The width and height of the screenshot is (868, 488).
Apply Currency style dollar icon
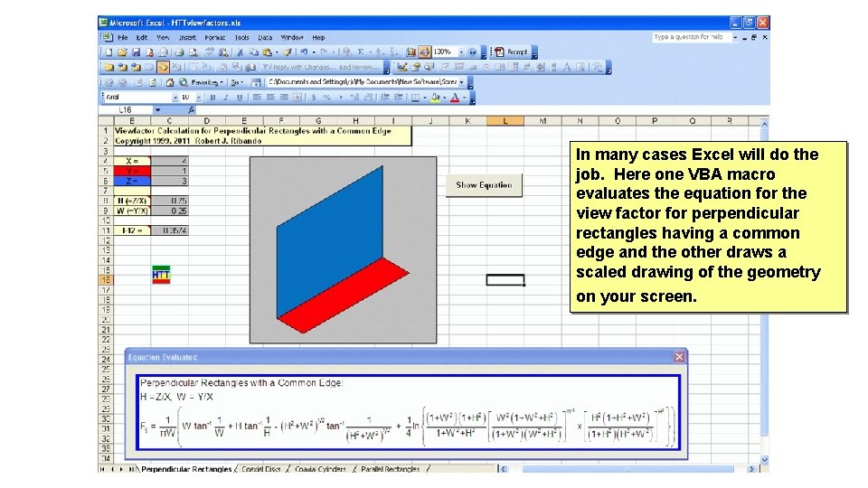tap(314, 98)
